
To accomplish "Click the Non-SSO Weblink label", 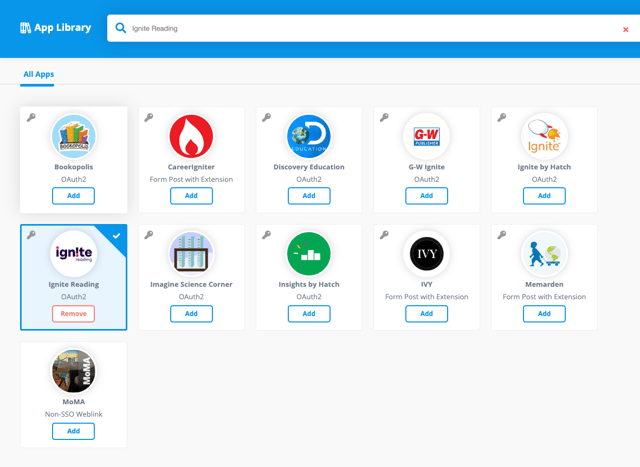I will pos(73,414).
